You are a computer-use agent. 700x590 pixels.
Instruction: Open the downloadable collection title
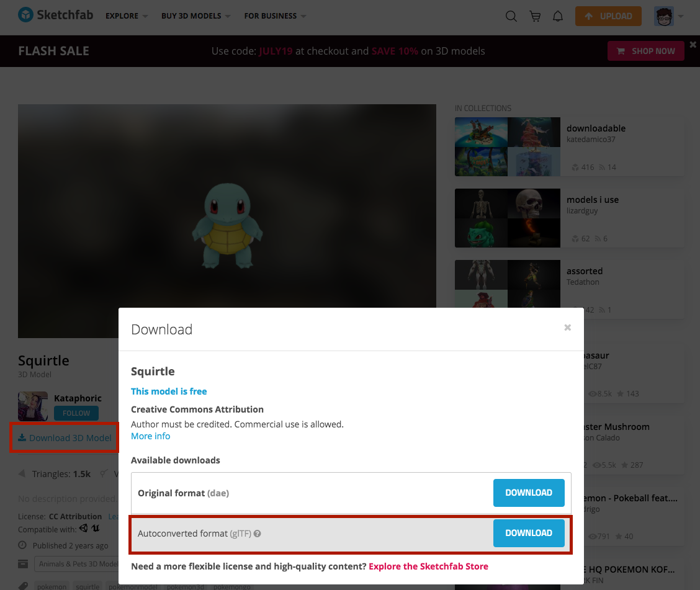596,128
